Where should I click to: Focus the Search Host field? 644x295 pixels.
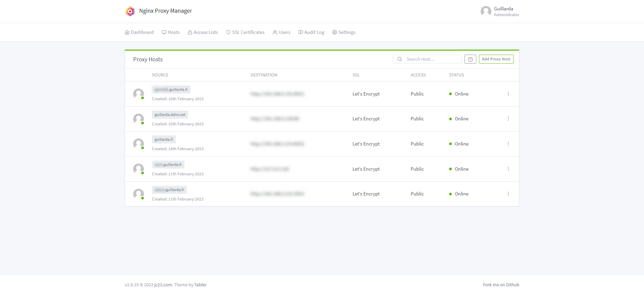tap(427, 59)
